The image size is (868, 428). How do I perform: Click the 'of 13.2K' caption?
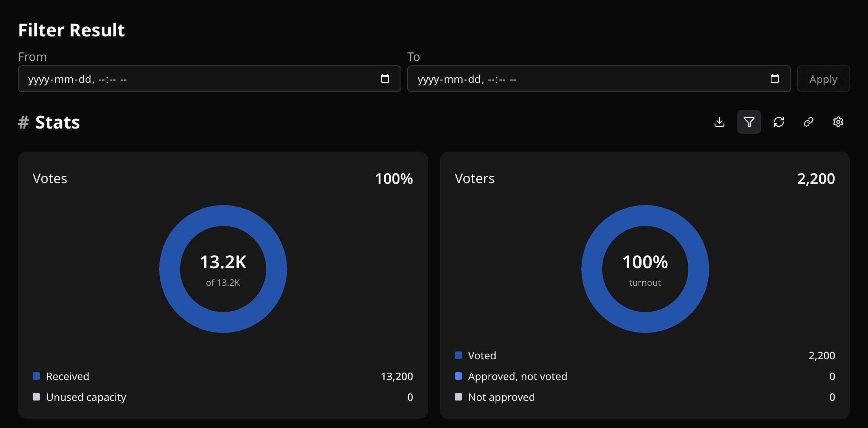coord(223,283)
